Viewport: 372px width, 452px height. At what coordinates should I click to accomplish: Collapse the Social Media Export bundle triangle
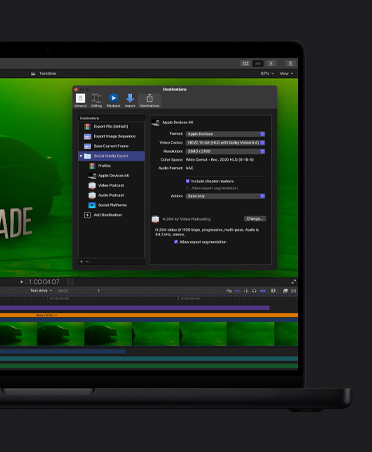(x=81, y=156)
